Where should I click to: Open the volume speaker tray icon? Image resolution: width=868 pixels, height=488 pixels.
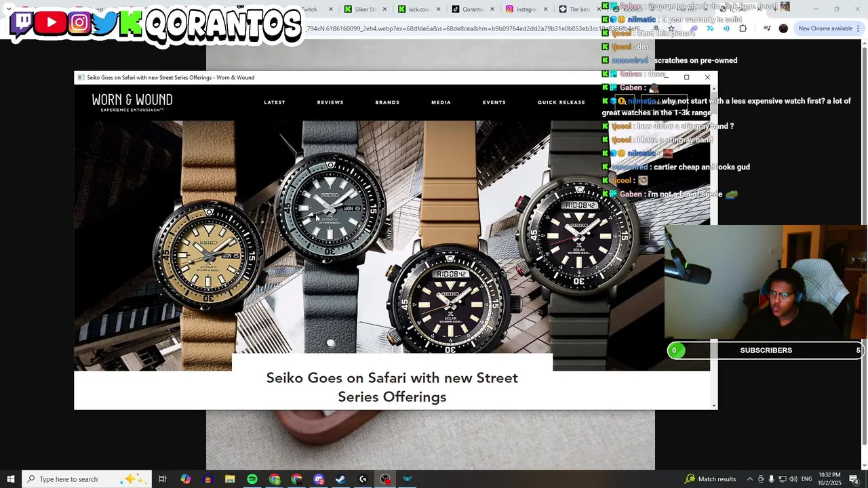point(793,479)
